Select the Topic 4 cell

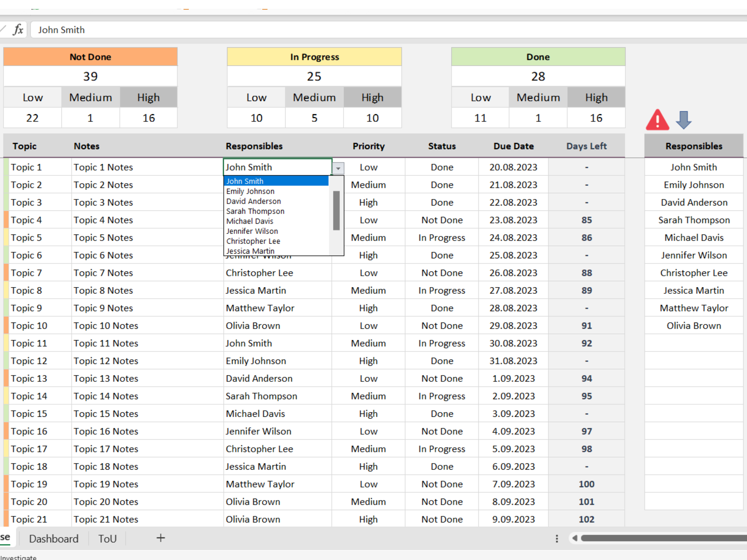point(40,220)
